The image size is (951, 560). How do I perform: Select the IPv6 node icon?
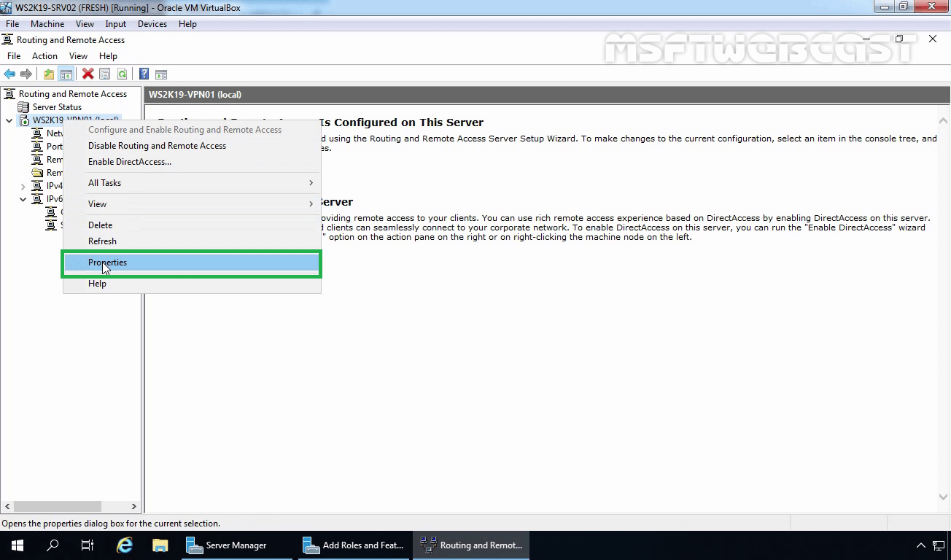click(x=38, y=199)
